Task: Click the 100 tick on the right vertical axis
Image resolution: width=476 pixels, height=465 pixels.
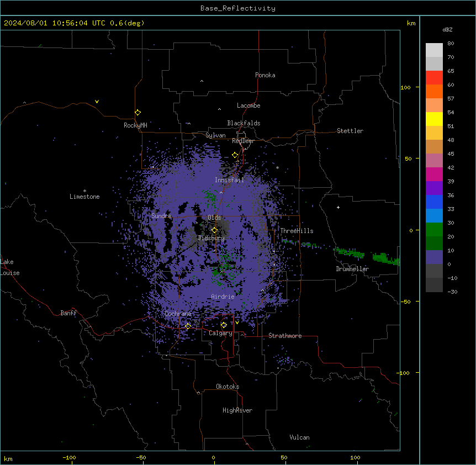Action: click(x=405, y=87)
